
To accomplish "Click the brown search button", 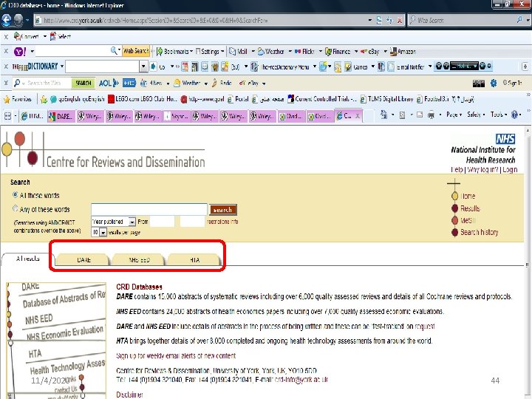I will point(223,210).
